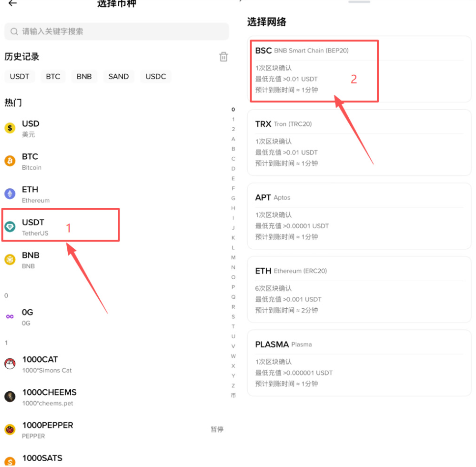
Task: Choose 1000SATS coin row
Action: click(x=114, y=460)
